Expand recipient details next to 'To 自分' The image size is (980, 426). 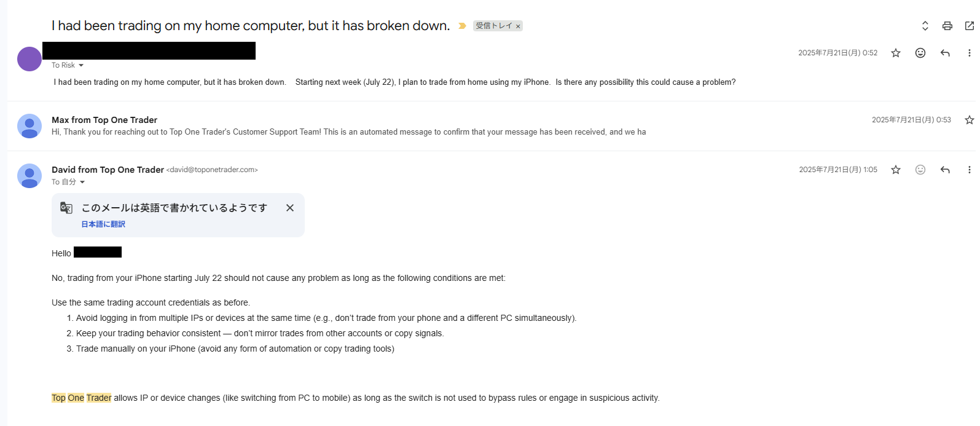[x=82, y=182]
